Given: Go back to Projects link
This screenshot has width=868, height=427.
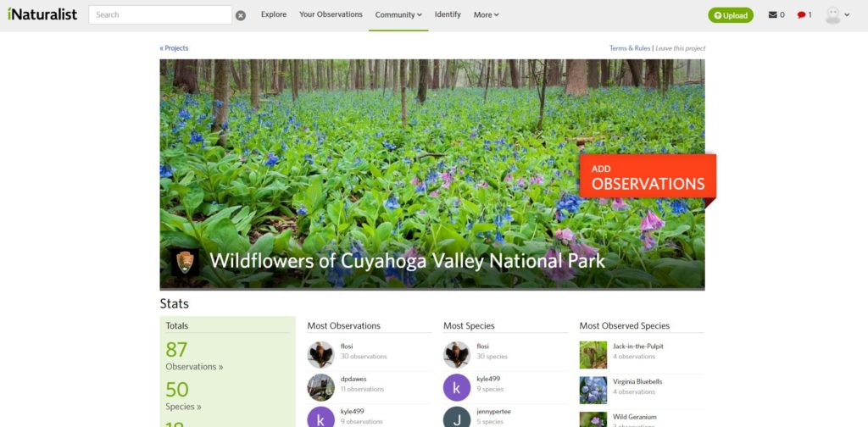Looking at the screenshot, I should click(x=174, y=48).
